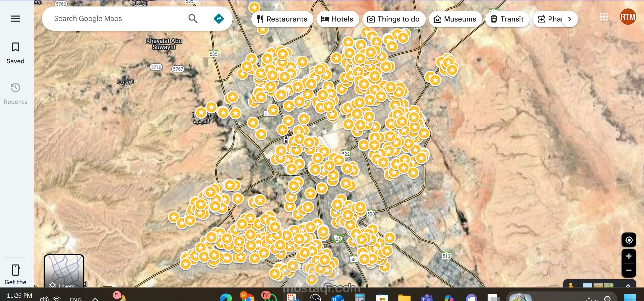Image resolution: width=644 pixels, height=301 pixels.
Task: Switch map type via the Layers thumbnail
Action: [x=64, y=271]
